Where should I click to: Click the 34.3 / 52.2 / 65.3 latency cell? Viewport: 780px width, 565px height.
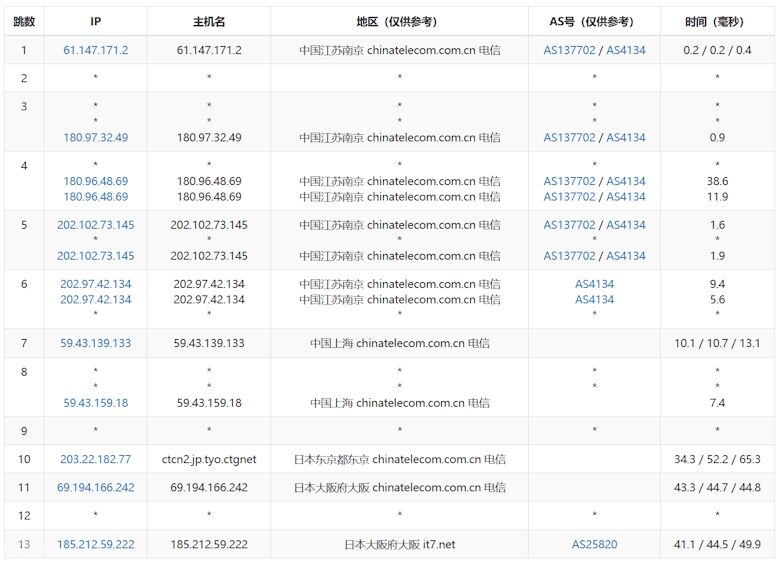(717, 460)
